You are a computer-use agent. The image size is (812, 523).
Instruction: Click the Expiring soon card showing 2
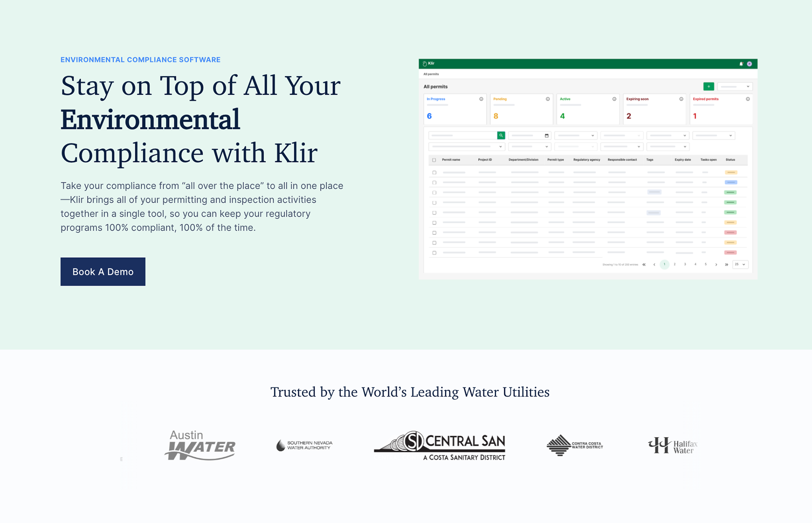(655, 109)
